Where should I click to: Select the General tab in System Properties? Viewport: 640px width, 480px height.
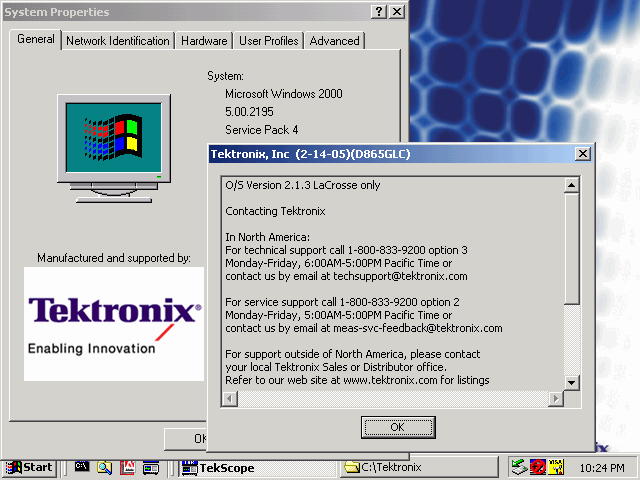(x=36, y=39)
